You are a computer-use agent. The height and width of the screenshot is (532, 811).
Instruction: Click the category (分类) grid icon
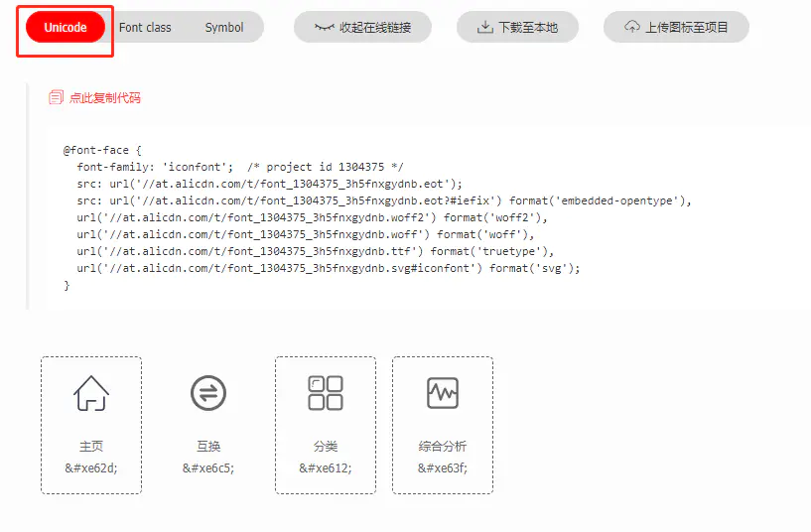pos(326,392)
